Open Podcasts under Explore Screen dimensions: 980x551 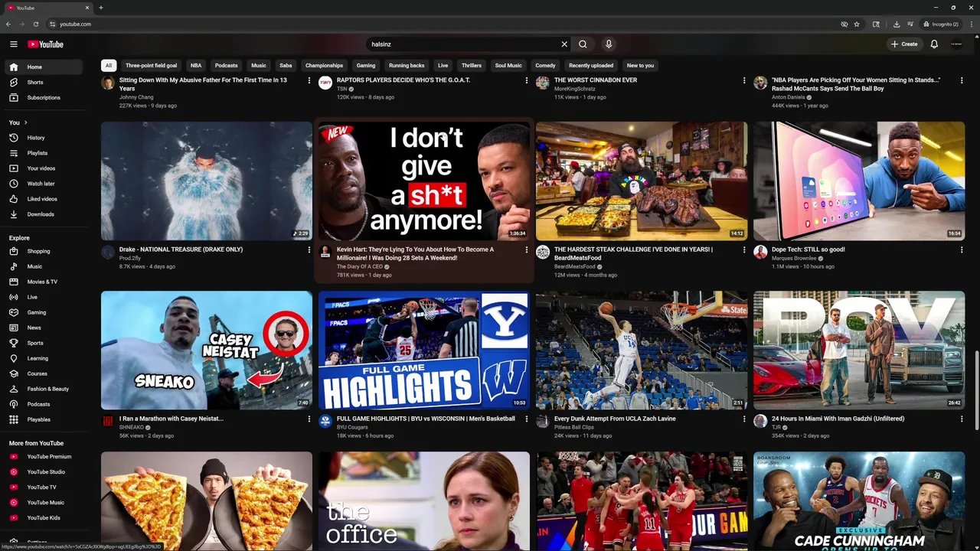click(x=43, y=404)
